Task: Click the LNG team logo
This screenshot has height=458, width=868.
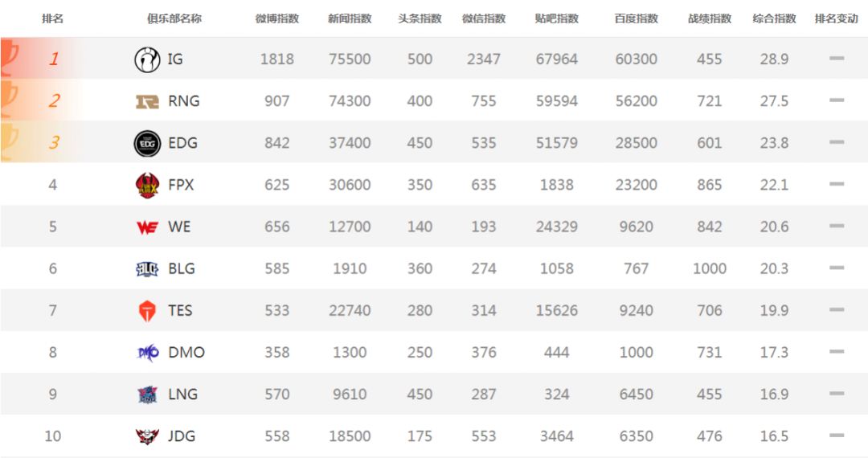Action: [x=147, y=395]
